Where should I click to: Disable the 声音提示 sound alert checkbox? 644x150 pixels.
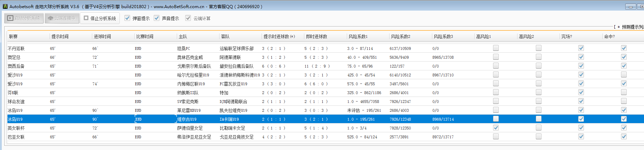point(157,18)
